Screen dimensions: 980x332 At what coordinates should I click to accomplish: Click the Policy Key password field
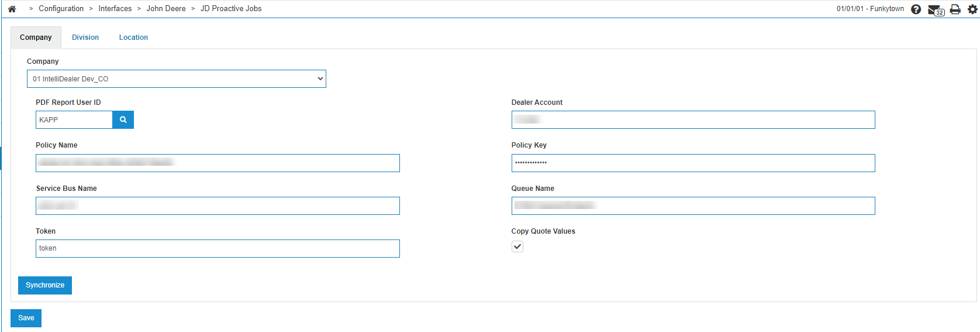click(x=693, y=163)
